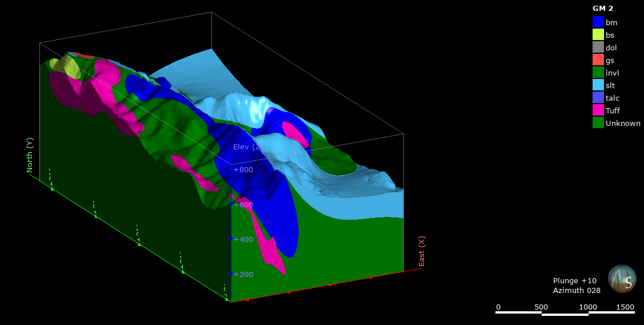Click the 500 mark on scale bar
Image resolution: width=644 pixels, height=325 pixels.
coord(542,307)
